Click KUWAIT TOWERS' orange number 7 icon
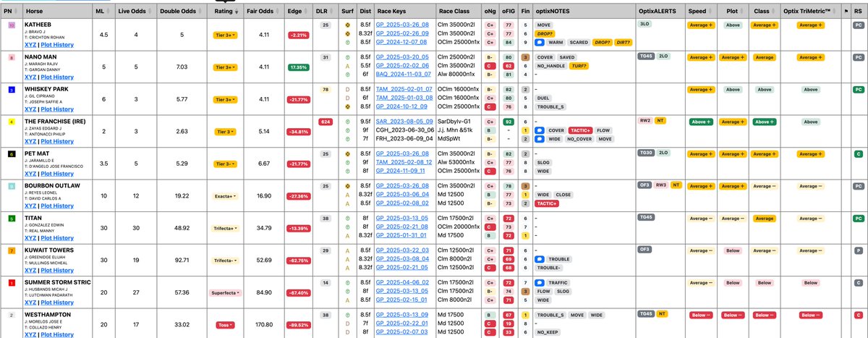Screen dimensions: 868x338 [x=10, y=250]
